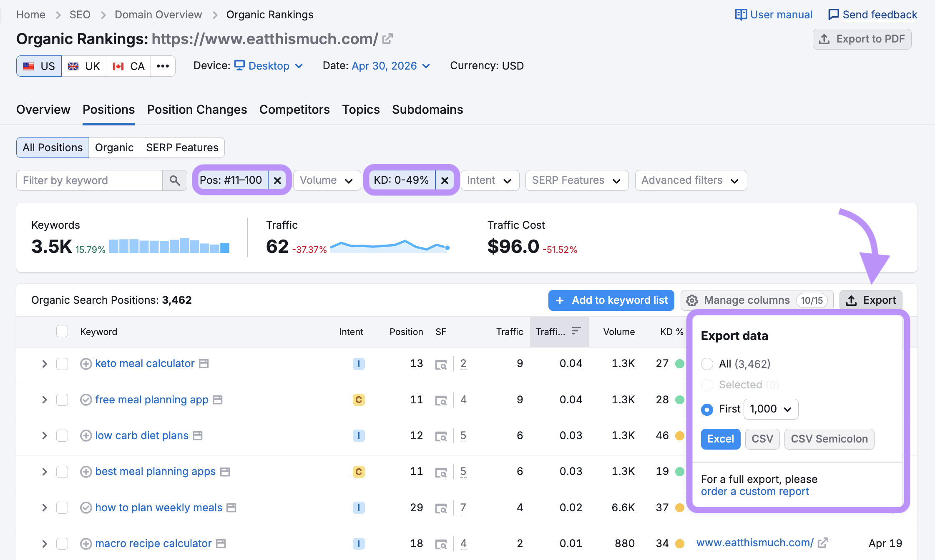Open SERP snapshot icon after how to plan weekly meals

(x=231, y=508)
